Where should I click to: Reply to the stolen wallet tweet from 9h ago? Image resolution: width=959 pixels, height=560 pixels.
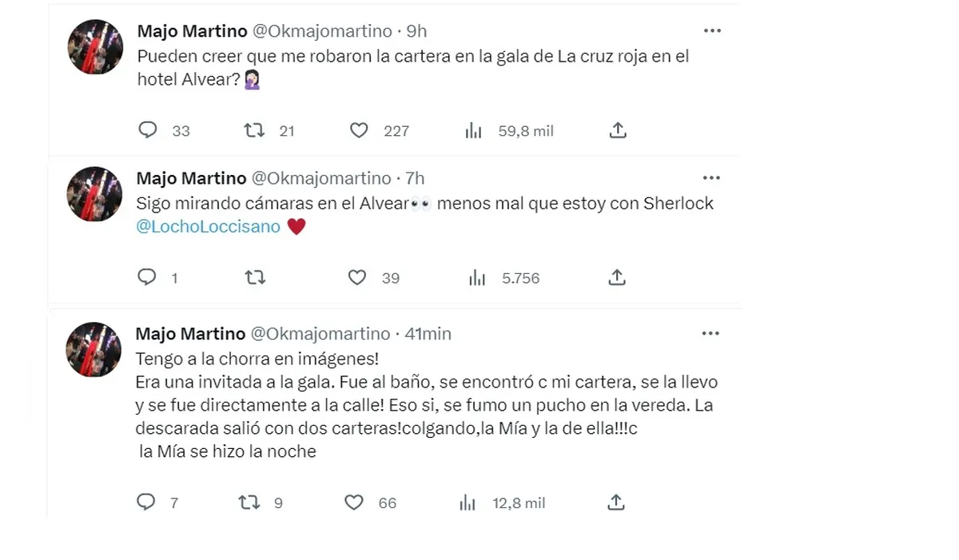(x=148, y=130)
